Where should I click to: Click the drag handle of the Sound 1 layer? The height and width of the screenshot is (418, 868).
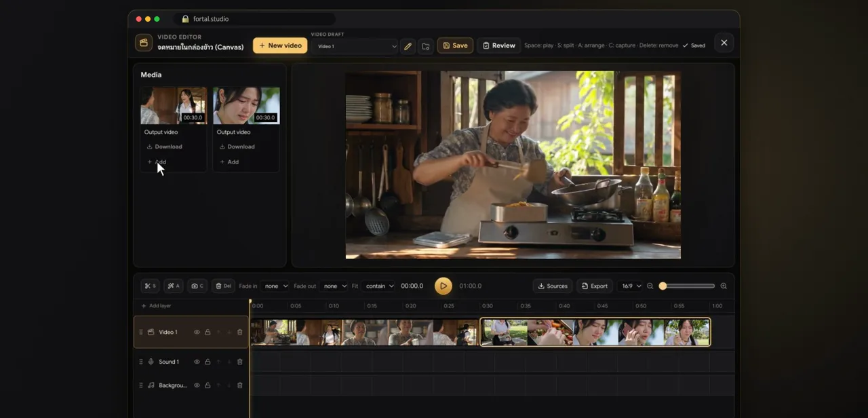(x=141, y=362)
